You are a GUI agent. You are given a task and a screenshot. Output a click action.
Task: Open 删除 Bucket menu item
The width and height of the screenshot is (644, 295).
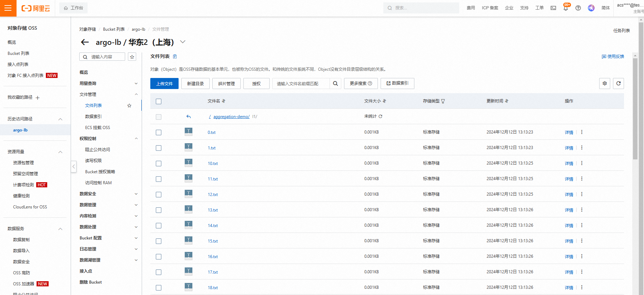(x=91, y=282)
